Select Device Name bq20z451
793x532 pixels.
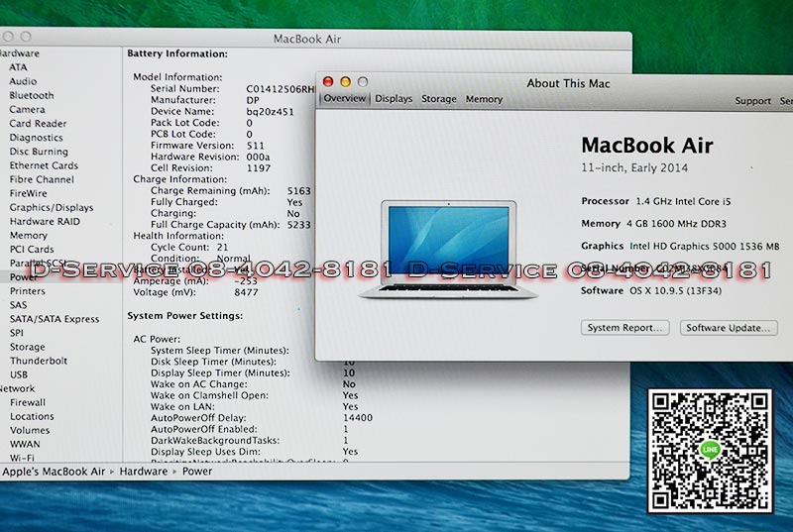[270, 112]
